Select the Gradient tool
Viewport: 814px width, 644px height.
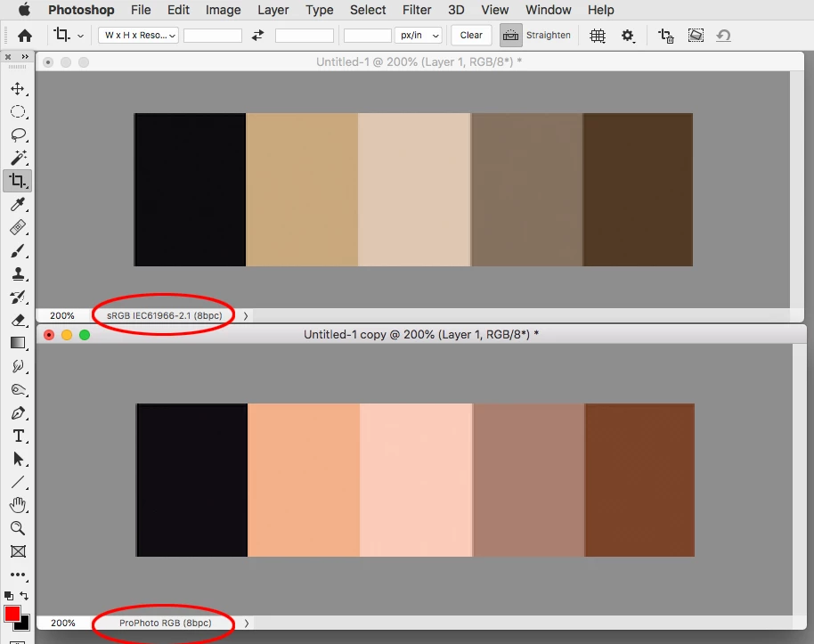pos(18,343)
